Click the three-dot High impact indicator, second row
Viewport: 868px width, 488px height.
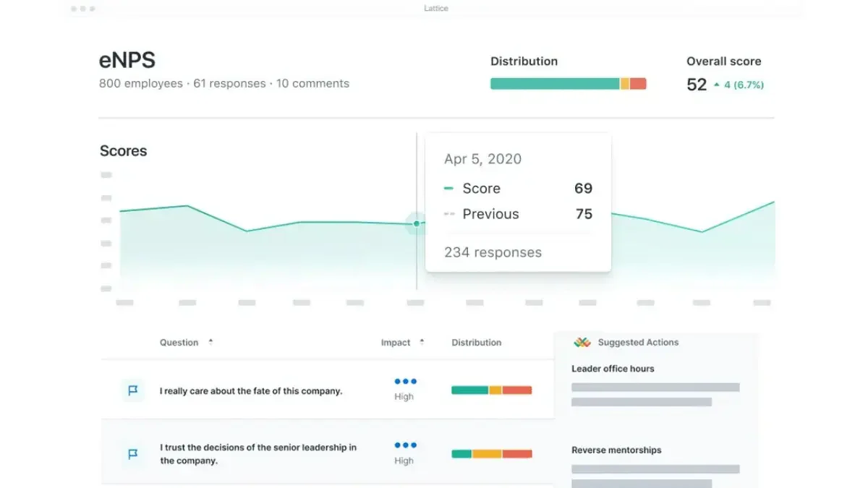[405, 445]
